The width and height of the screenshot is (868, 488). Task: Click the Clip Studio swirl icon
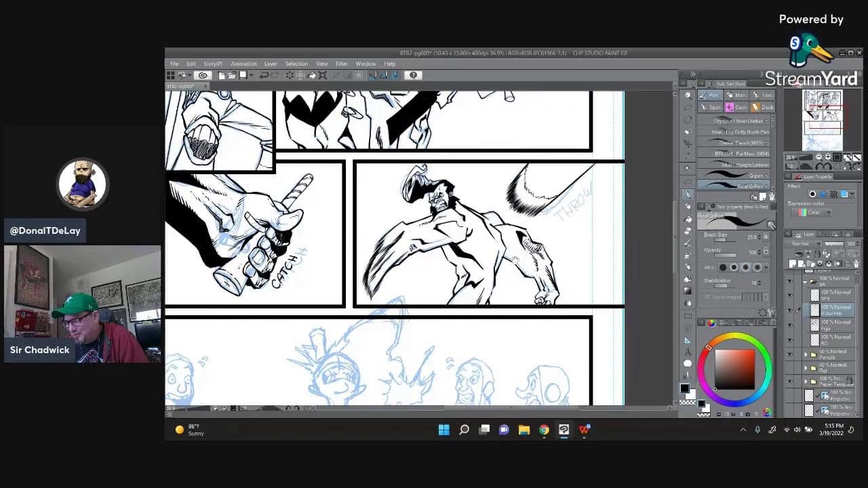202,75
